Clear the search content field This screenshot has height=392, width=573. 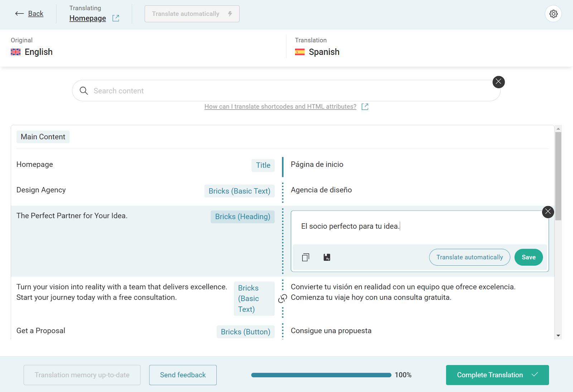tap(499, 82)
